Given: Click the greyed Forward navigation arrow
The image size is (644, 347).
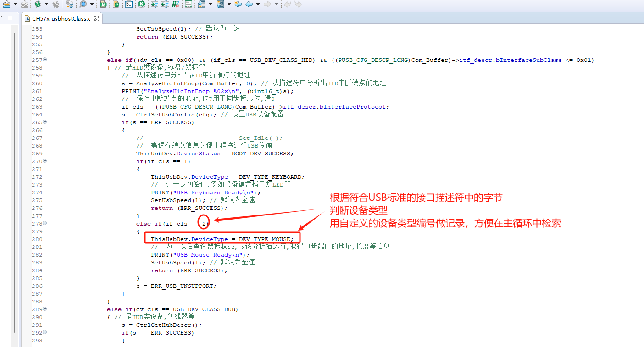Looking at the screenshot, I should pyautogui.click(x=267, y=4).
